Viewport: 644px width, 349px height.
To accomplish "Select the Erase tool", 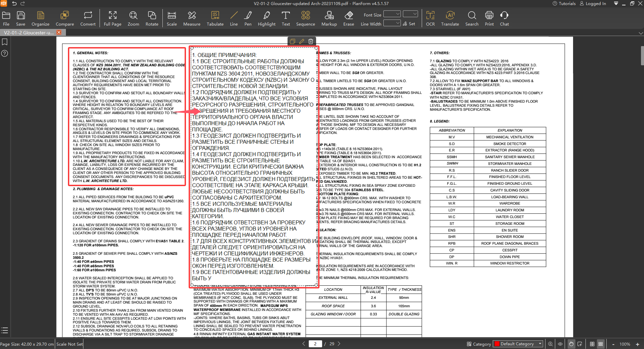I will [348, 19].
